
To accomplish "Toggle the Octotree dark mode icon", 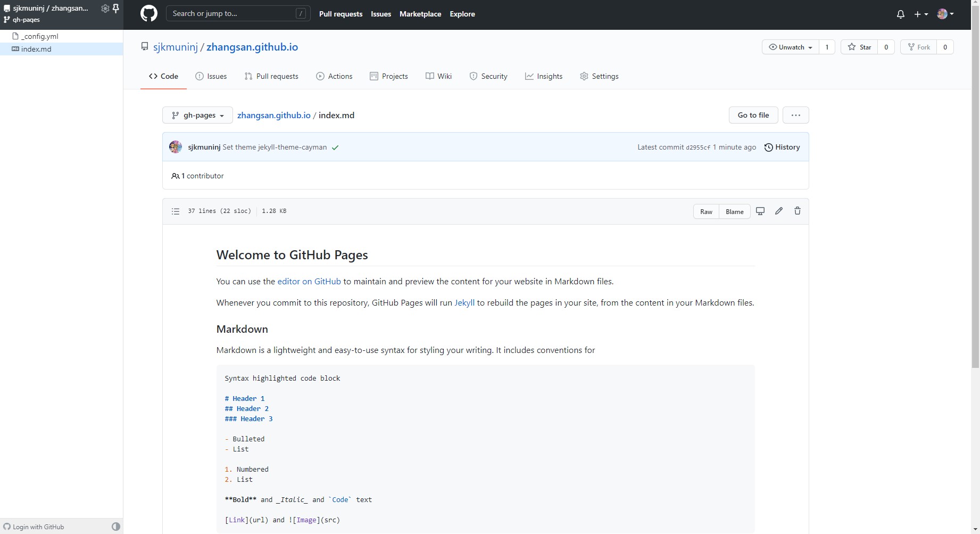I will tap(116, 527).
